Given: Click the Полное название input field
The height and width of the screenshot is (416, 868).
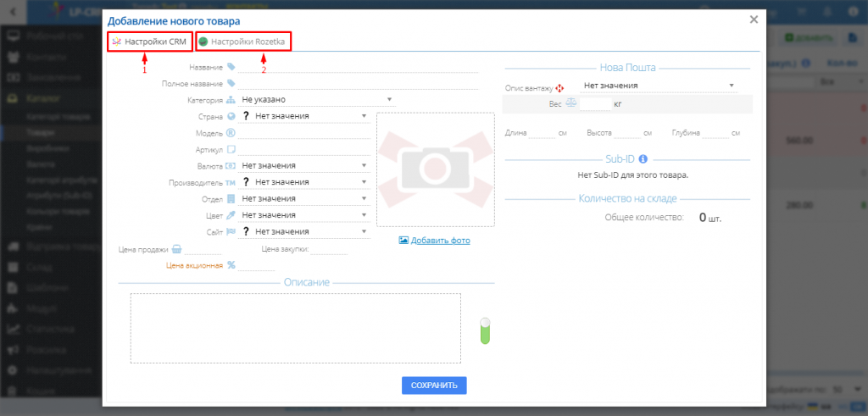Looking at the screenshot, I should click(x=358, y=84).
